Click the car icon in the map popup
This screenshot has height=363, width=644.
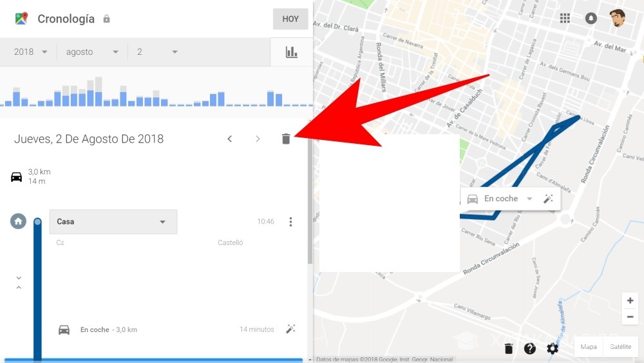(473, 199)
